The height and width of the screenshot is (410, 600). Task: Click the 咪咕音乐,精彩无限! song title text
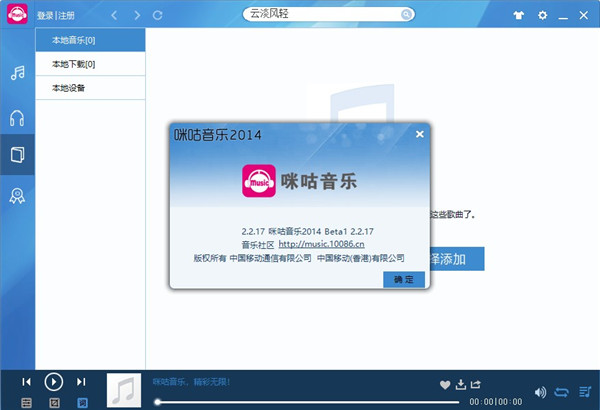[x=191, y=382]
